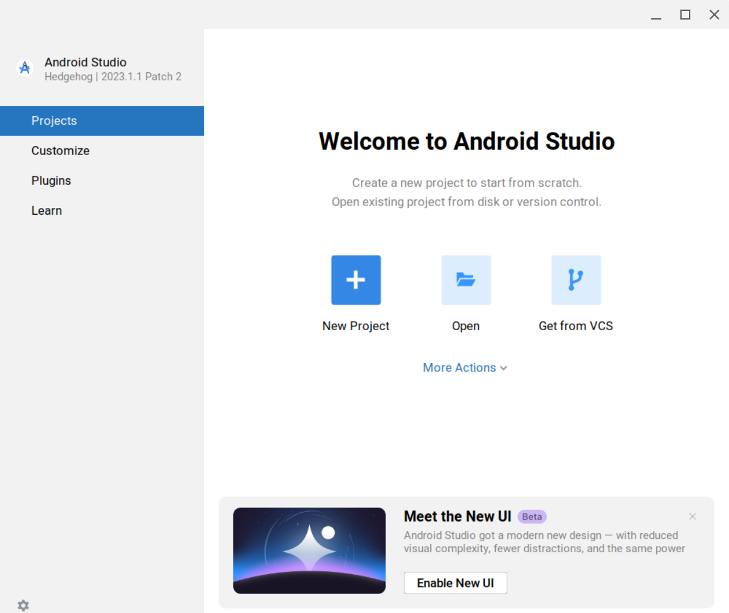The image size is (729, 613).
Task: Go to the Learn tab
Action: (x=102, y=211)
